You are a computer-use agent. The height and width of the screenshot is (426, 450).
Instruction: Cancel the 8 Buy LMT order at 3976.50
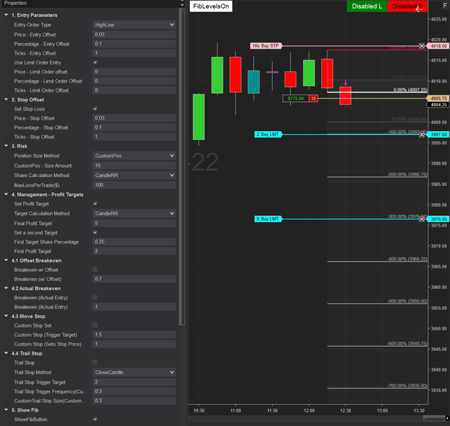(422, 219)
